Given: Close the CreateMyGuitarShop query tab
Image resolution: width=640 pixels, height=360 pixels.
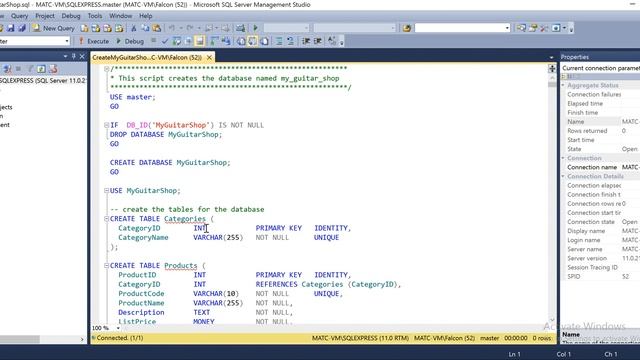Looking at the screenshot, I should point(209,58).
